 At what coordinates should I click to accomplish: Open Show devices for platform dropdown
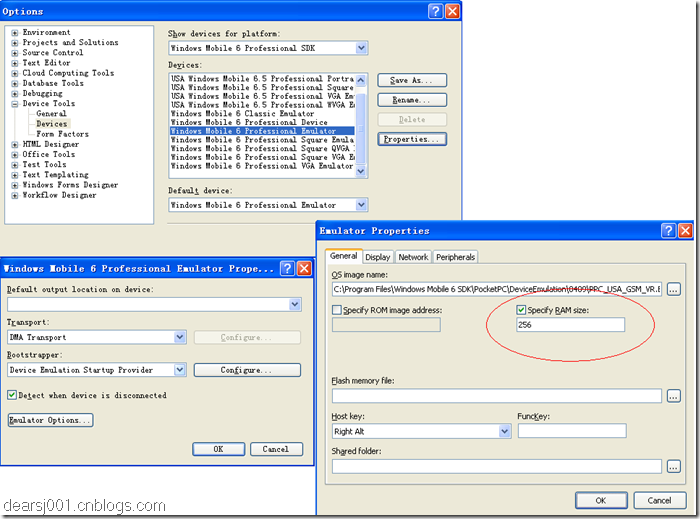click(x=362, y=48)
